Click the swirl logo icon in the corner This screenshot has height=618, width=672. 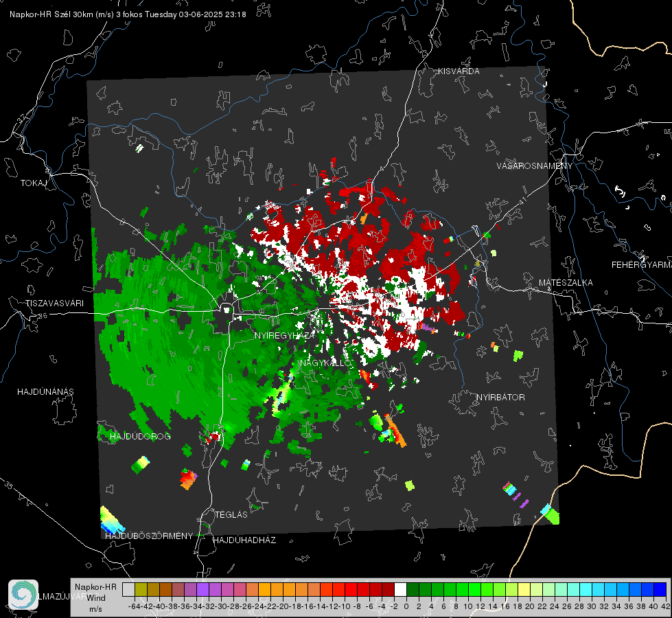tap(23, 595)
